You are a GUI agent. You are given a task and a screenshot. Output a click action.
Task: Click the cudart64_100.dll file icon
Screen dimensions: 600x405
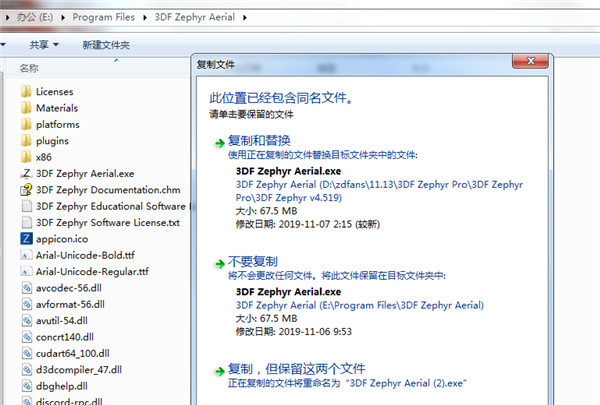[x=26, y=353]
